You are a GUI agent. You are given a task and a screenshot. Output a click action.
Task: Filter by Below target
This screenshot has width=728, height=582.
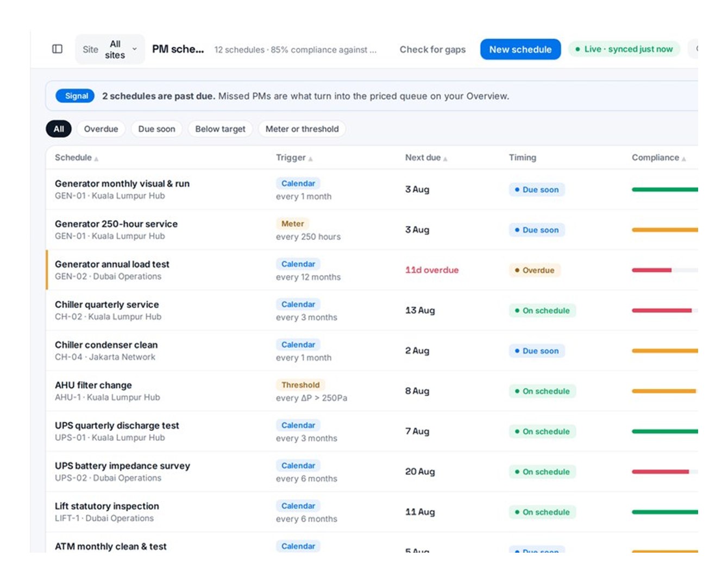click(220, 129)
